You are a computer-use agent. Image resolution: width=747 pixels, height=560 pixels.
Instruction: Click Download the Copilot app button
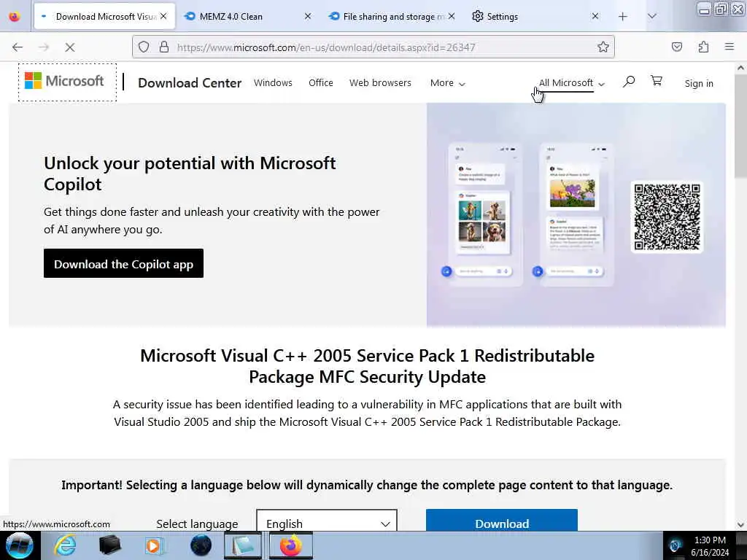pos(123,263)
